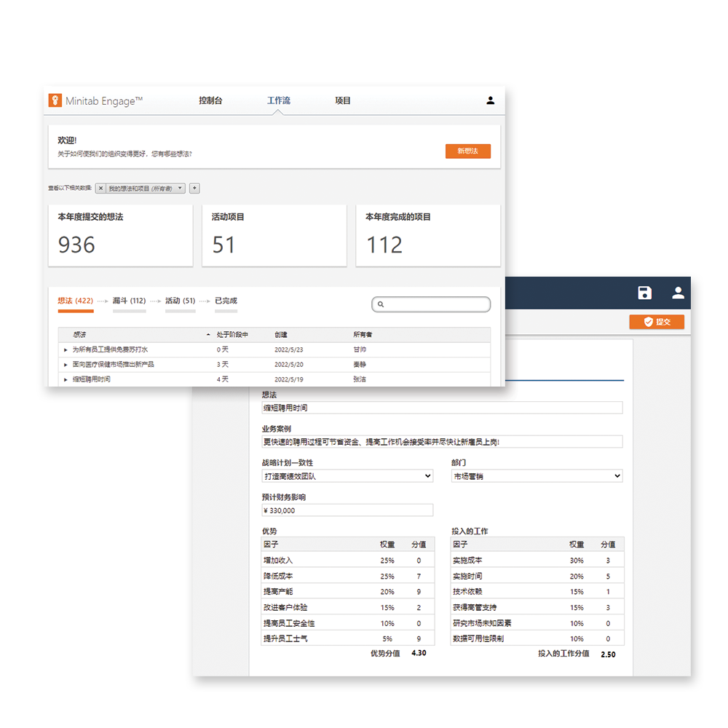
Task: Click the orange 提交 button
Action: (656, 322)
